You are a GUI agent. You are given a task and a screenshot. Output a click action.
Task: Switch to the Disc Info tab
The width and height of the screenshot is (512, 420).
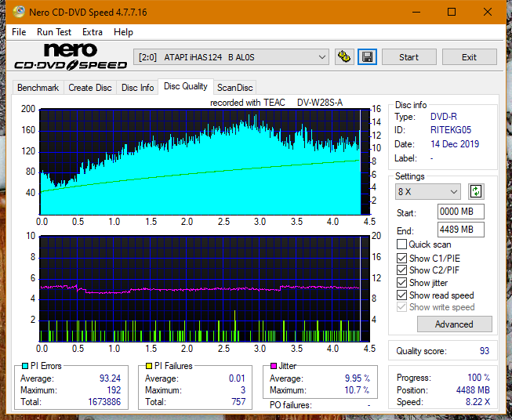(x=137, y=88)
